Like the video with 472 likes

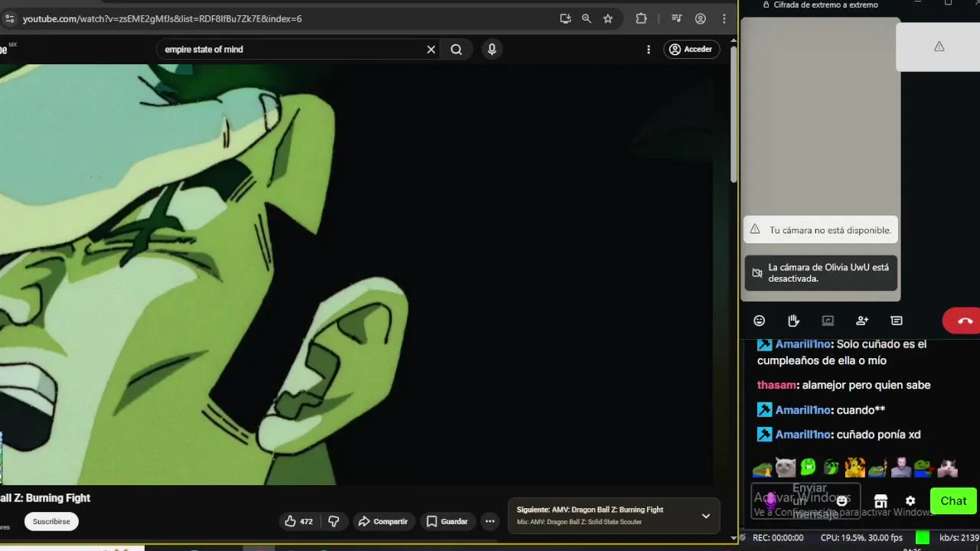[x=299, y=521]
